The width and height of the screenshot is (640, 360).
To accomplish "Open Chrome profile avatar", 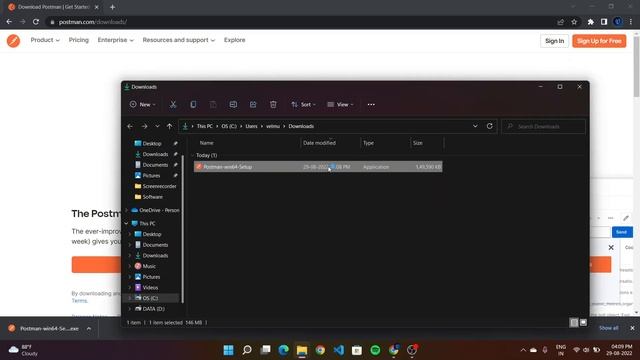I will [618, 22].
